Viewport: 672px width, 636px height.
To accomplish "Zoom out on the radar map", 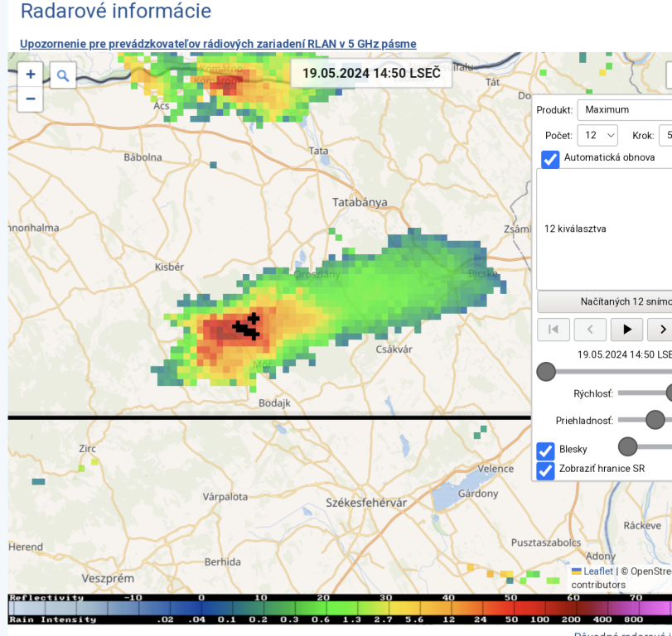I will pyautogui.click(x=31, y=99).
